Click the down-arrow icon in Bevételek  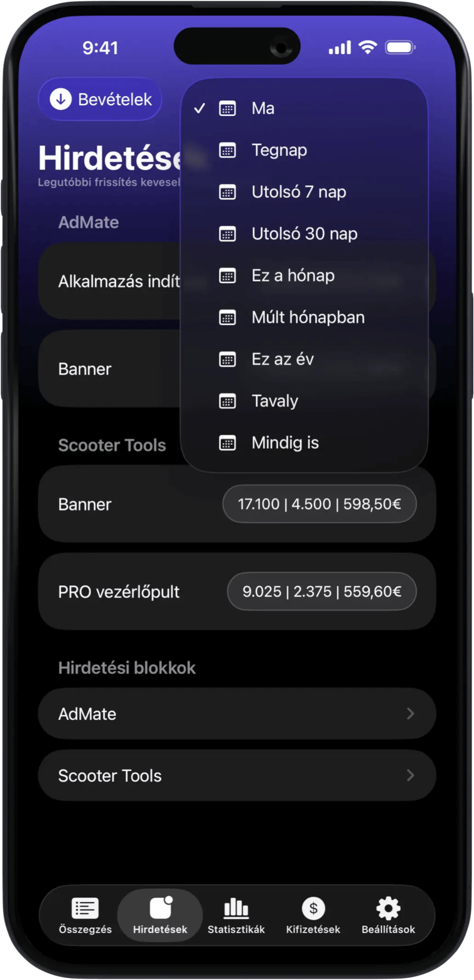tap(61, 99)
